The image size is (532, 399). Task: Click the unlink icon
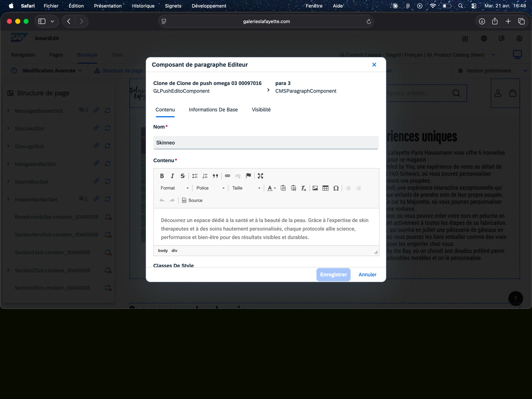(x=238, y=176)
